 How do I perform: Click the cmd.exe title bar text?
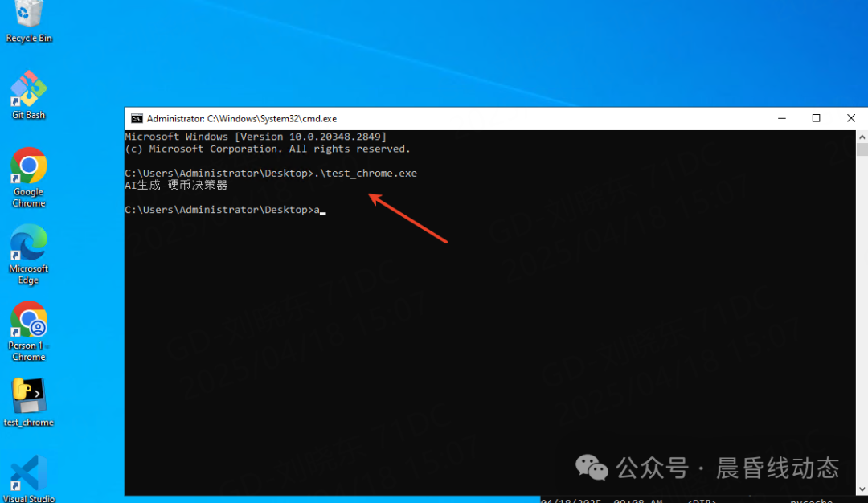point(241,118)
